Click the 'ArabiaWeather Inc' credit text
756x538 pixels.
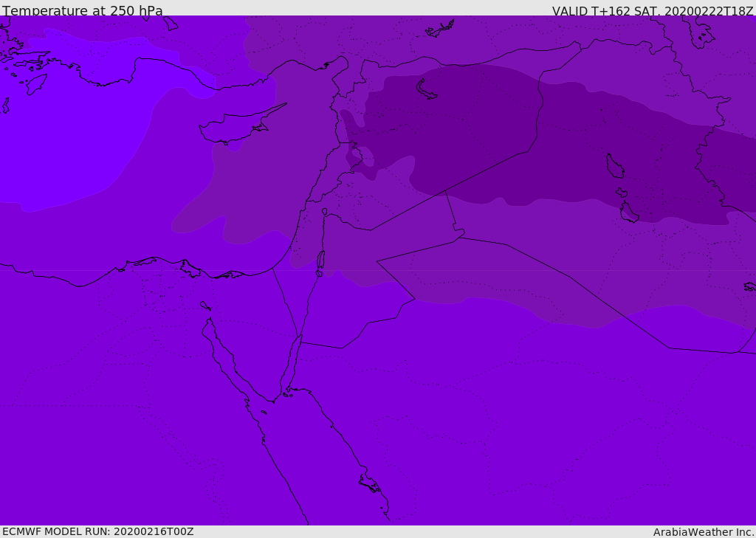point(704,532)
